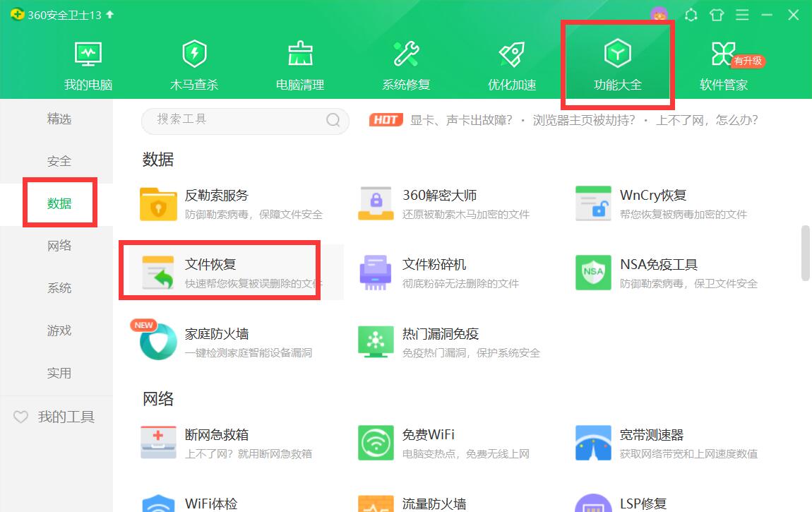Open the WiFi体检 icon
Viewport: 812px width, 512px height.
158,504
